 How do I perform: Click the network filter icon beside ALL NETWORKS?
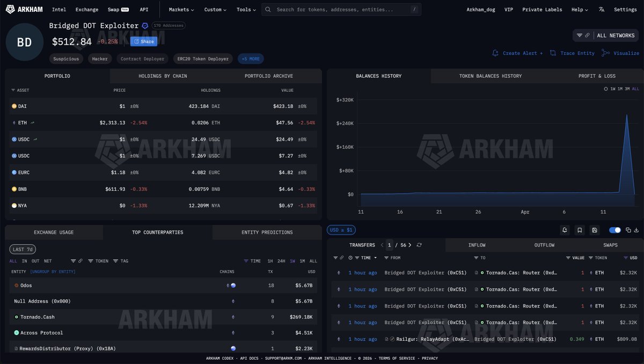coord(580,35)
